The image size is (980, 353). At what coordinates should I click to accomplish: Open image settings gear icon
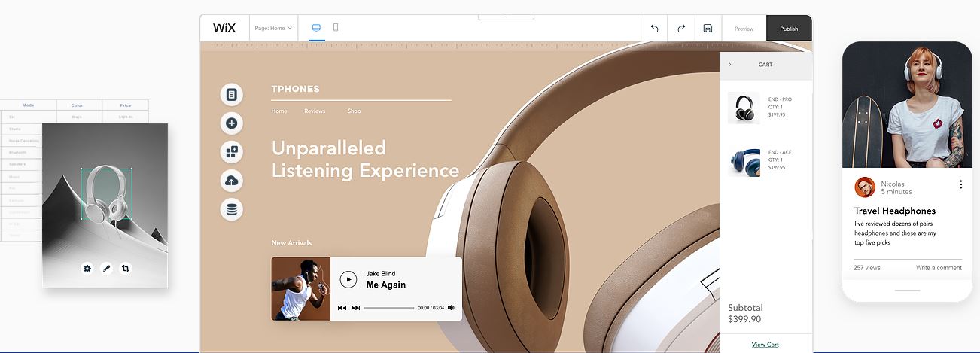point(87,268)
